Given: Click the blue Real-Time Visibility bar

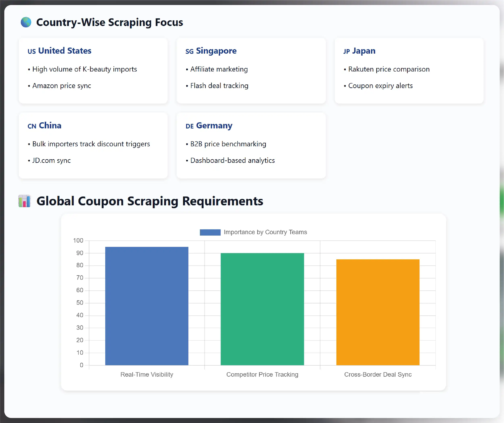Looking at the screenshot, I should pos(147,306).
